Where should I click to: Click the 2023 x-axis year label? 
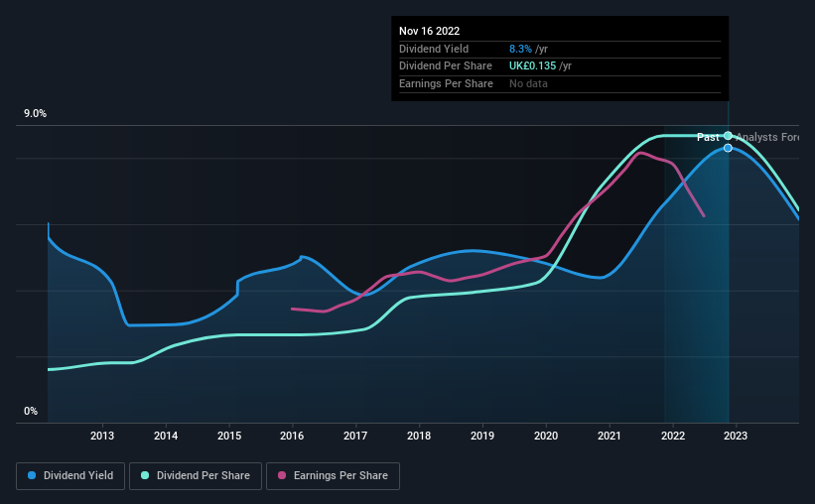[x=736, y=436]
